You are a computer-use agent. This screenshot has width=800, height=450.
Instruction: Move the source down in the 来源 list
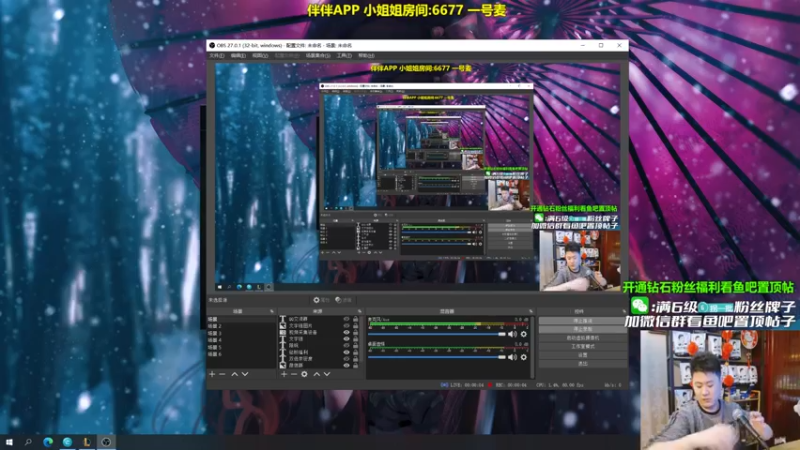tap(327, 374)
